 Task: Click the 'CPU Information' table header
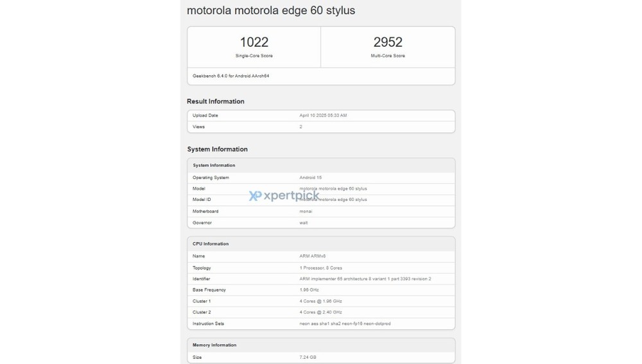pos(211,243)
